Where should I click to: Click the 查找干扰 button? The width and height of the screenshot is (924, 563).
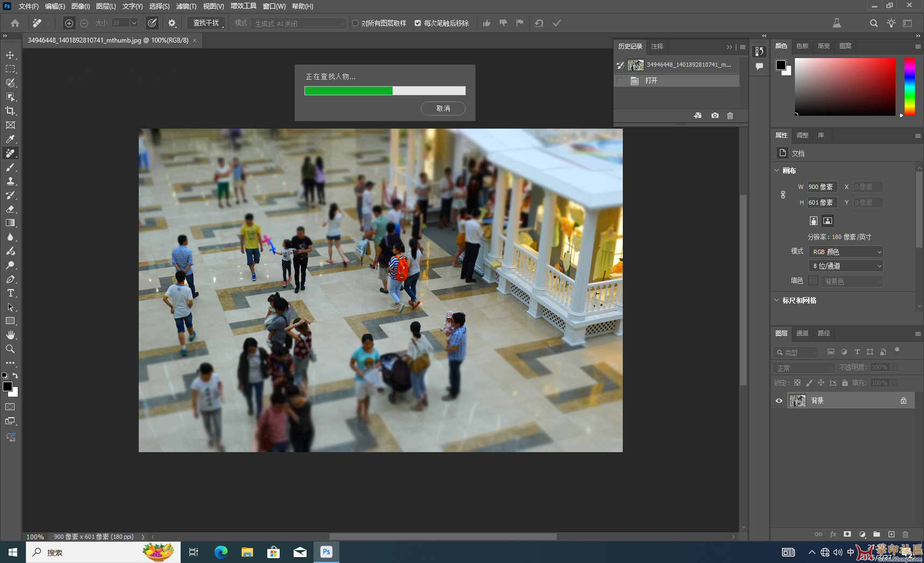click(x=206, y=23)
